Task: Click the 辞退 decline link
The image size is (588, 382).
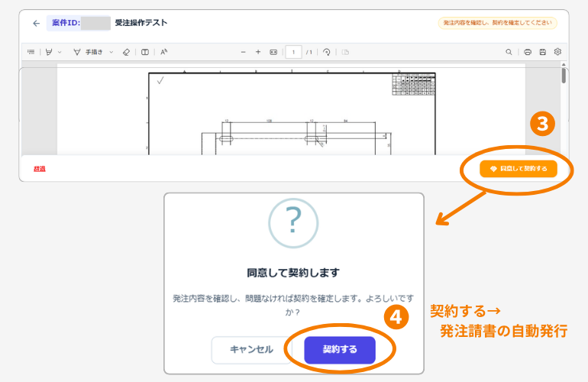Action: point(40,169)
